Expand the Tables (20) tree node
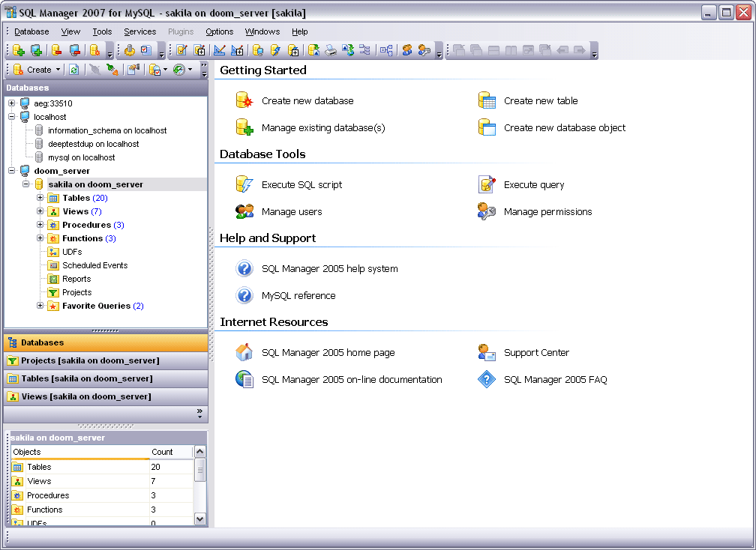 [40, 198]
